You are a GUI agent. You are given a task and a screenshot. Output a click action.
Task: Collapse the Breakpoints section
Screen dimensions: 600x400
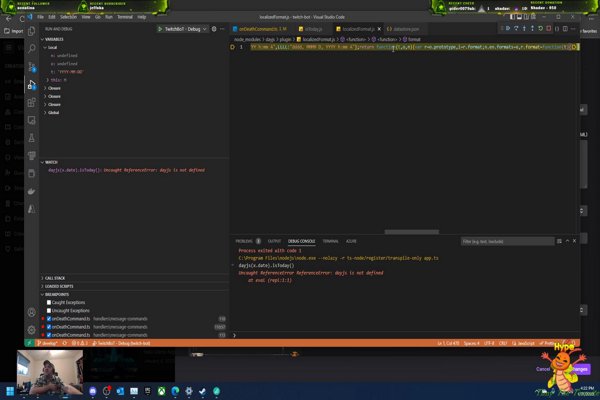[x=55, y=294]
